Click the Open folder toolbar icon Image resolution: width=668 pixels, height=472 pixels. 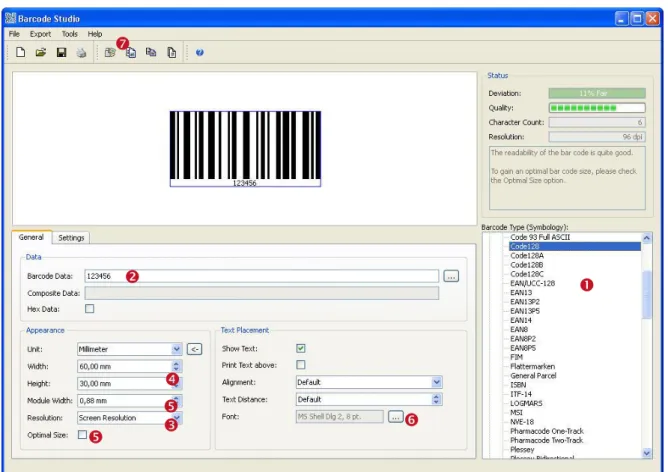[40, 52]
